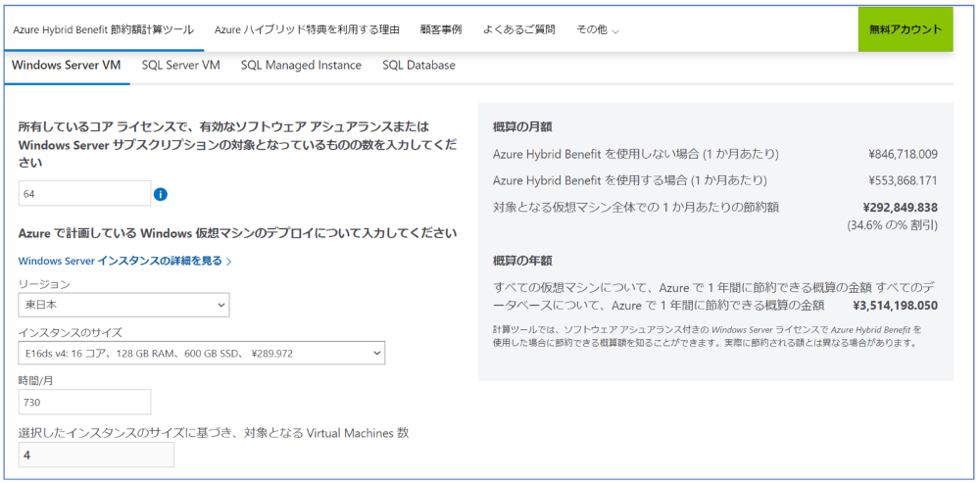980x484 pixels.
Task: Select the value ¥553,868.171 with Hybrid Benefit
Action: point(904,180)
